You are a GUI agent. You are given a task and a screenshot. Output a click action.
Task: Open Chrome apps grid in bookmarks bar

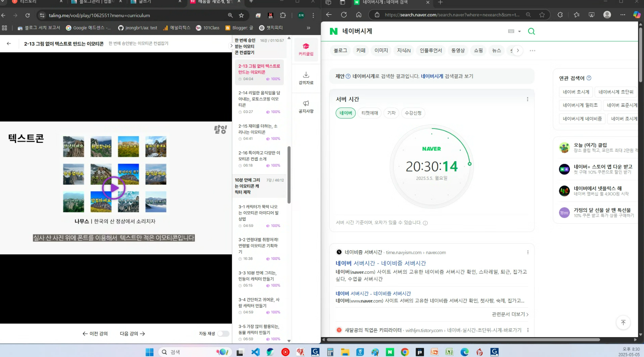click(x=5, y=28)
